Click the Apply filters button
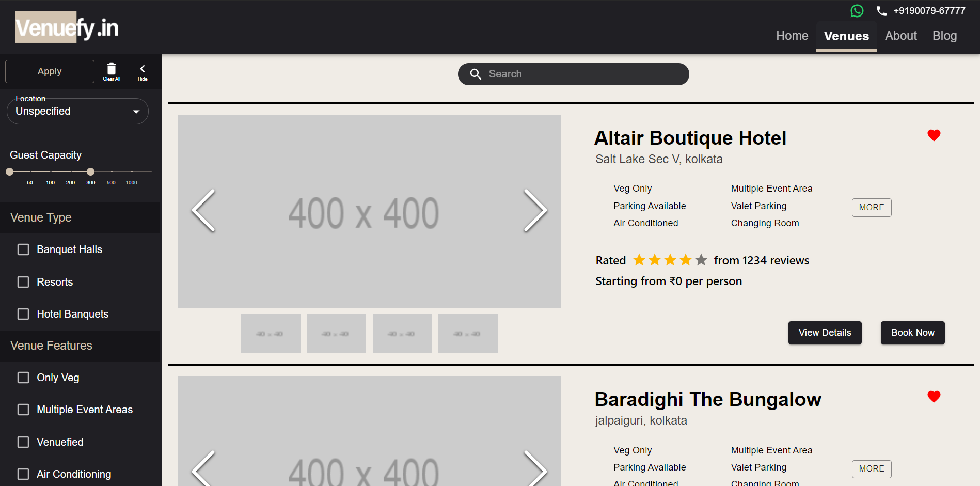980x486 pixels. [50, 71]
